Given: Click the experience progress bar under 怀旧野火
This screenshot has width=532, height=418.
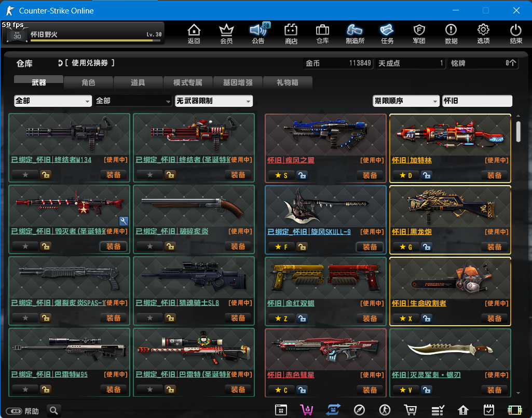Looking at the screenshot, I should [x=96, y=40].
